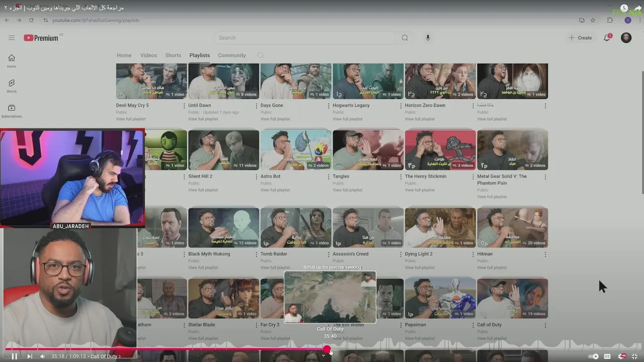This screenshot has height=362, width=644.
Task: Open options menu for Devil May Cry 5
Action: pos(184,106)
